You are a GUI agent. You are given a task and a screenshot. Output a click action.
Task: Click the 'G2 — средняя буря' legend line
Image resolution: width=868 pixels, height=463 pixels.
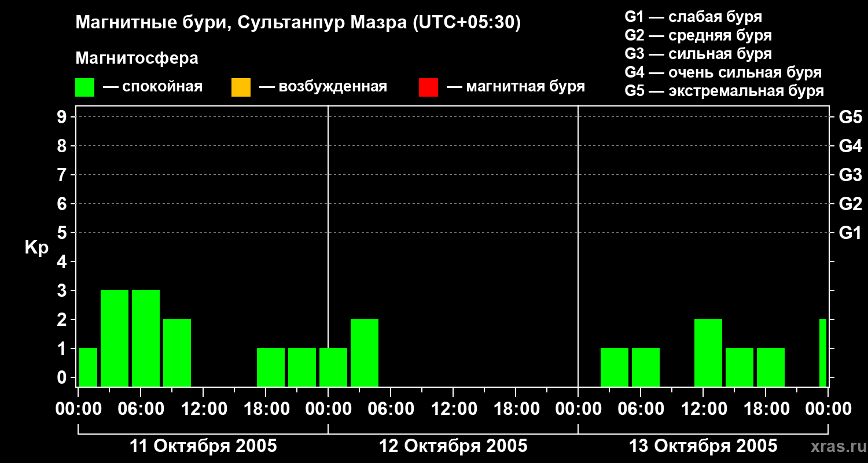(698, 35)
